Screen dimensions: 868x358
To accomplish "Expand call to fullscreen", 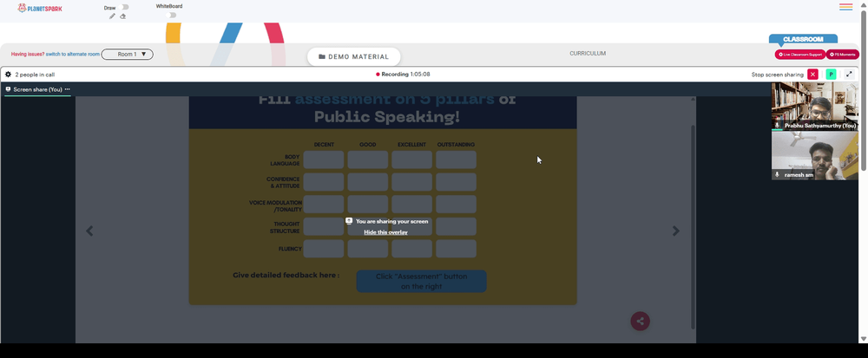I will pos(849,74).
